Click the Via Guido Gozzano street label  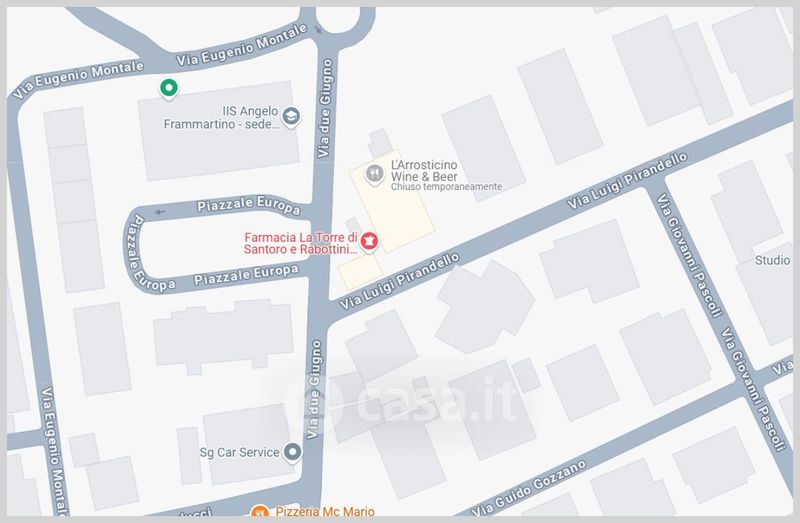[529, 488]
